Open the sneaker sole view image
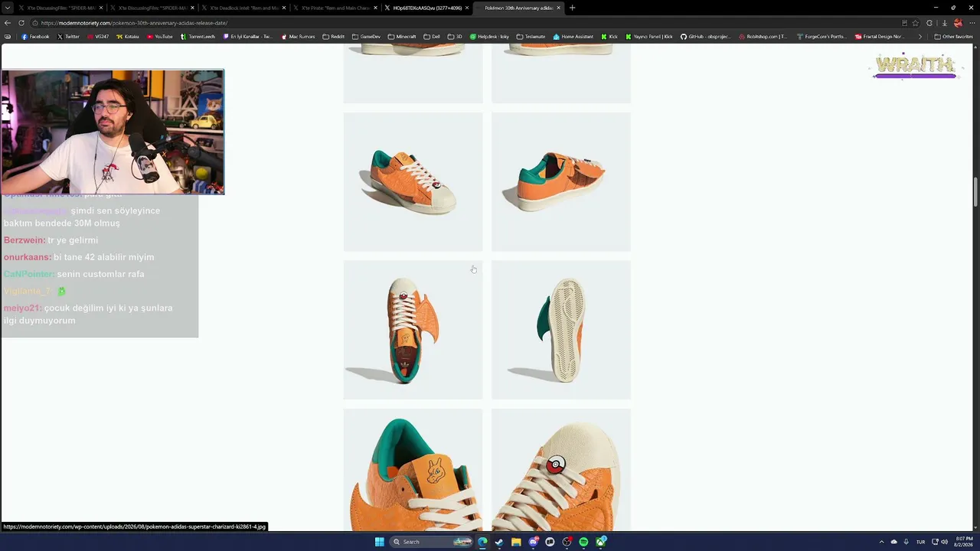 tap(561, 330)
